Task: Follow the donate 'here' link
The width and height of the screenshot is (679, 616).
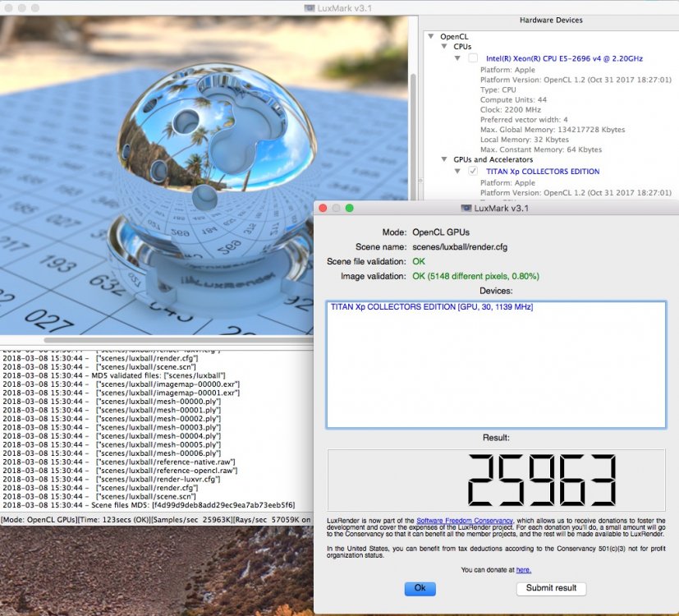Action: [524, 570]
